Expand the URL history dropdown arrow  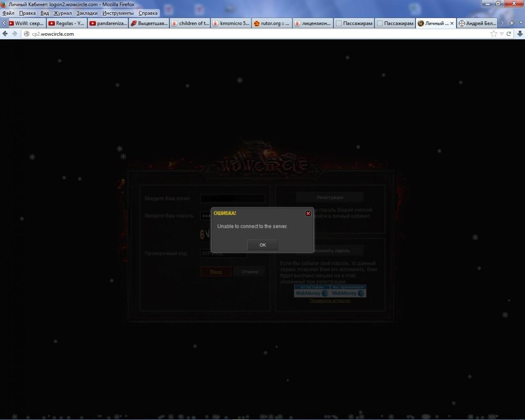point(502,34)
